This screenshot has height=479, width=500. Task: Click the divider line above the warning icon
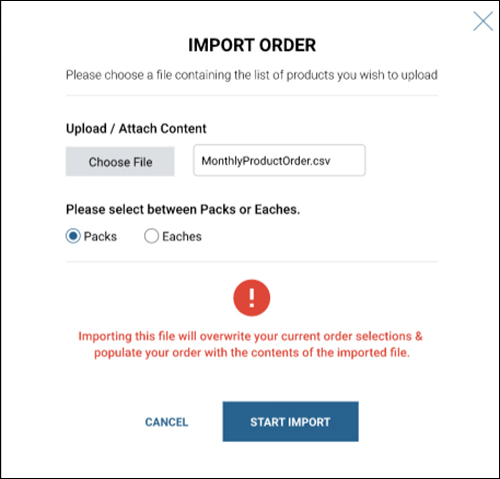[x=252, y=262]
